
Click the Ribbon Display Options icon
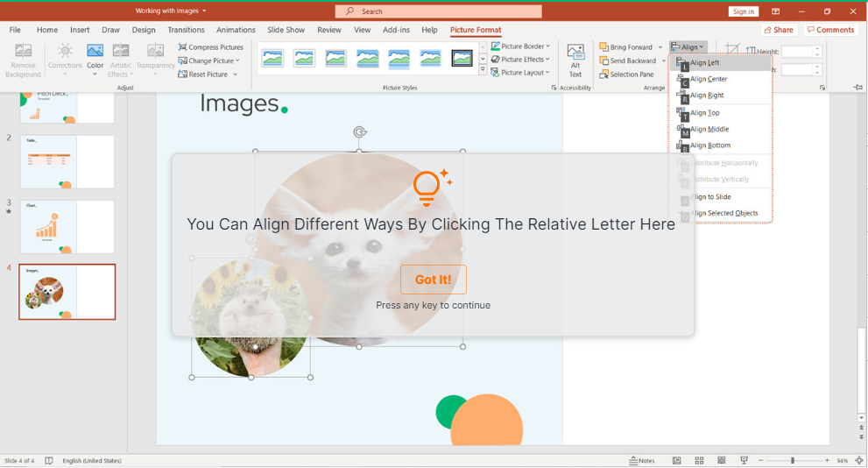click(x=775, y=11)
